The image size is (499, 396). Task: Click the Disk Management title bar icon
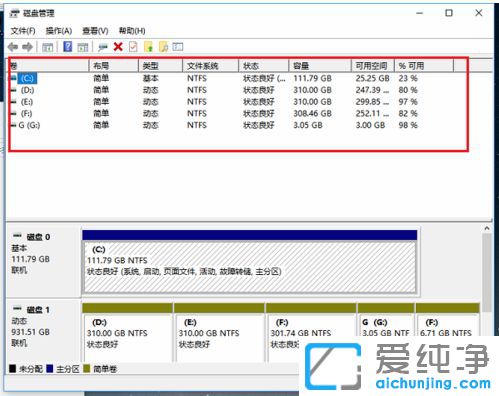point(14,13)
